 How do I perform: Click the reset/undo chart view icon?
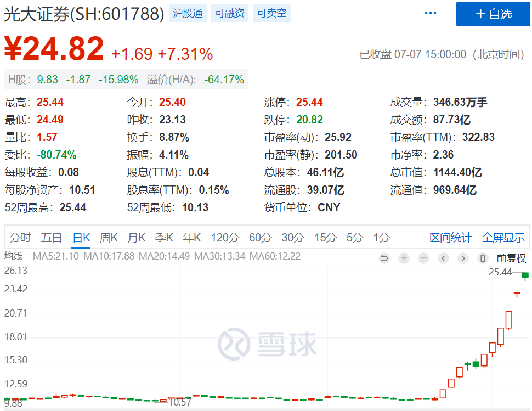[384, 258]
